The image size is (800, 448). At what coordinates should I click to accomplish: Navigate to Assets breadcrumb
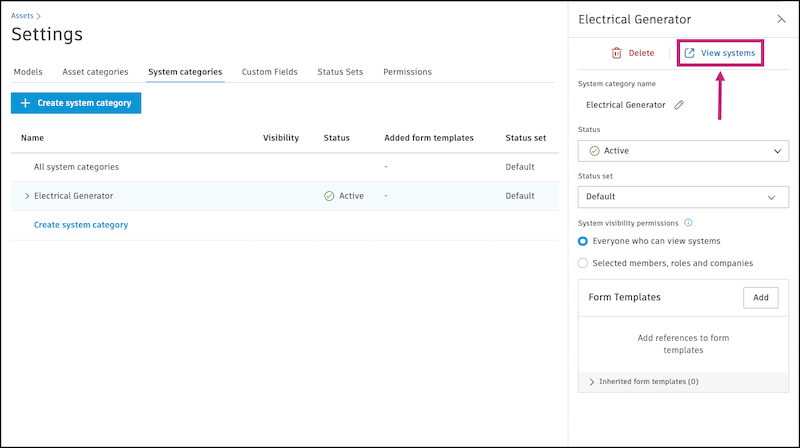click(x=21, y=16)
